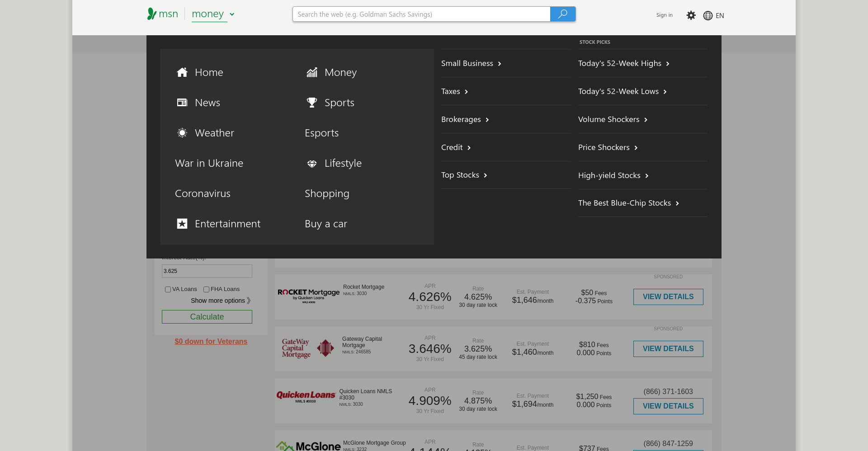
Task: Click the Home house icon
Action: pos(182,72)
